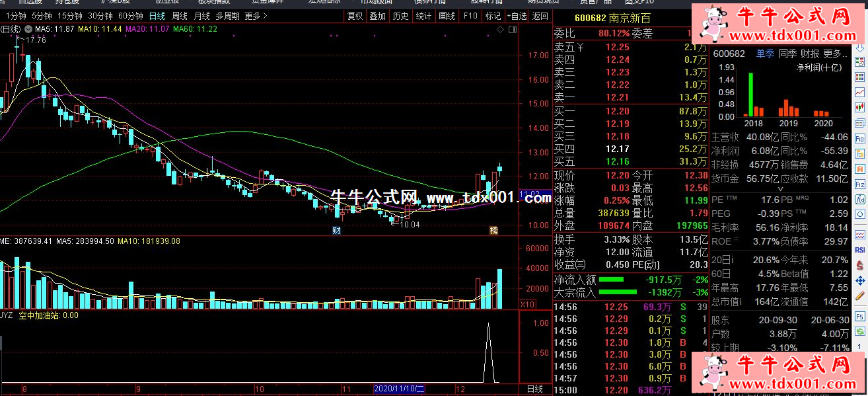Click the 买一 price 12.20
This screenshot has height=396, width=868.
618,111
